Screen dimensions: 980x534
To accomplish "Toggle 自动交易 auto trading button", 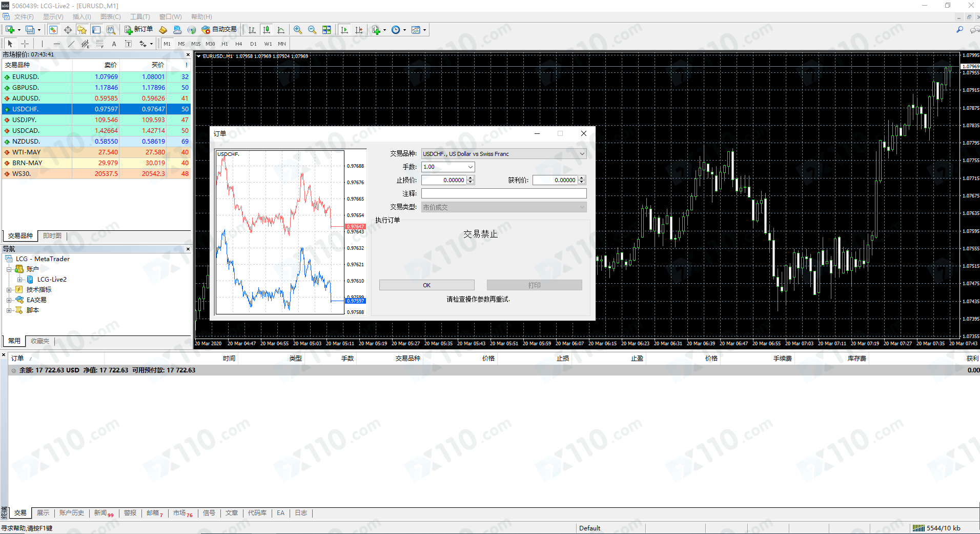I will [219, 30].
